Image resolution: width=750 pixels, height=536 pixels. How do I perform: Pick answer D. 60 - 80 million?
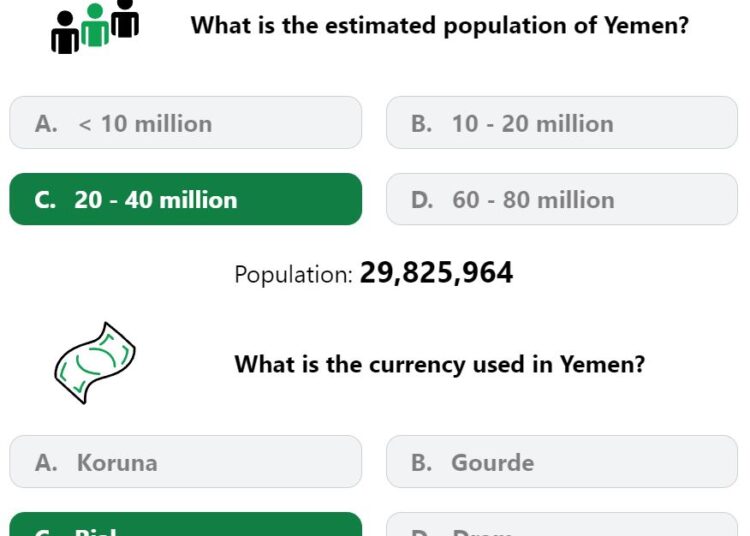click(x=562, y=199)
